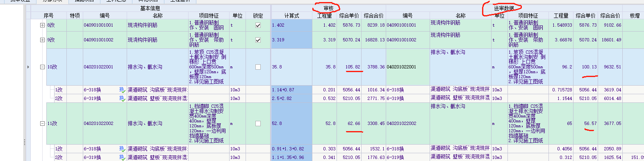
Task: Expand row 9改 with the plus box
Action: point(42,40)
